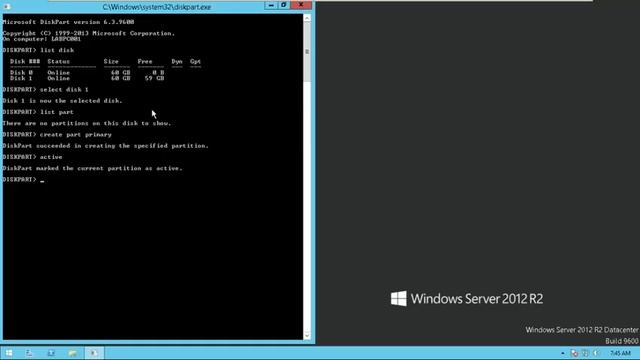The image size is (640, 360).
Task: Click the 'Size' column header
Action: (111, 62)
